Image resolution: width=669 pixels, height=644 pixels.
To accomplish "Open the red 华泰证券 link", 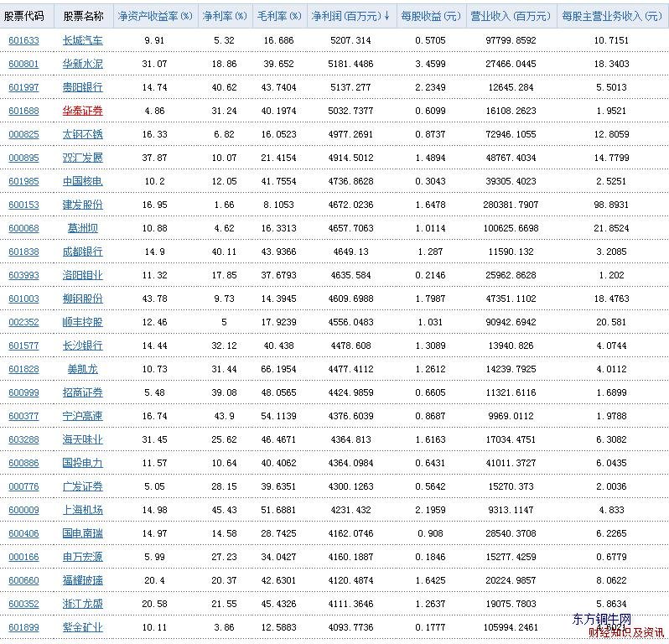I will click(x=83, y=111).
